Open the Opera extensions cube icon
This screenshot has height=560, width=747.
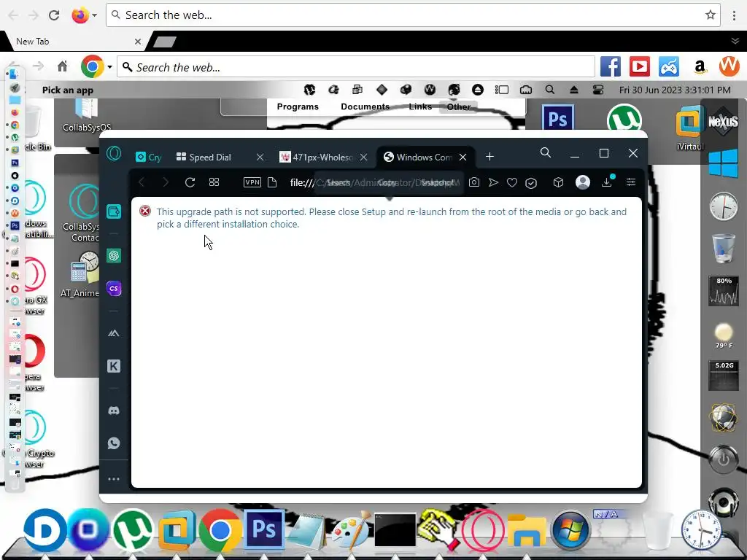click(558, 182)
